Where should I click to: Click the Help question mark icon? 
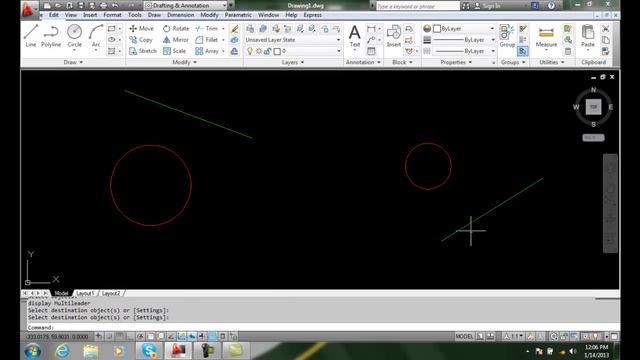pos(551,6)
